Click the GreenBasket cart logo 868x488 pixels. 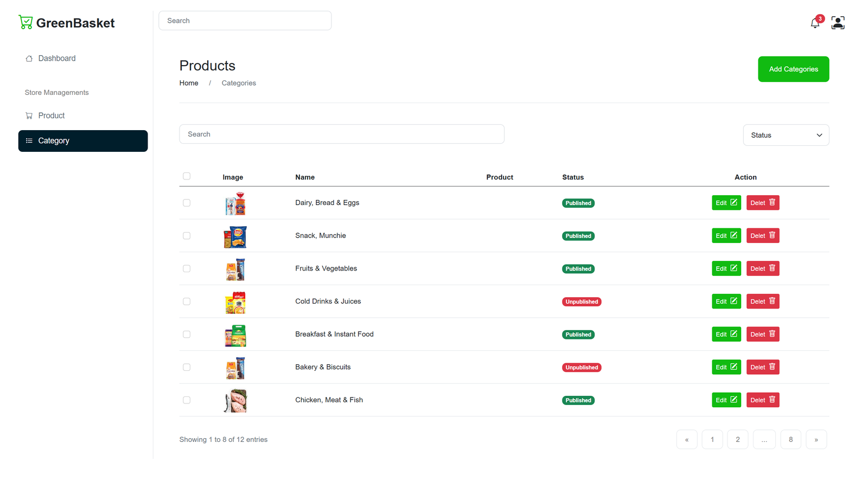point(25,22)
